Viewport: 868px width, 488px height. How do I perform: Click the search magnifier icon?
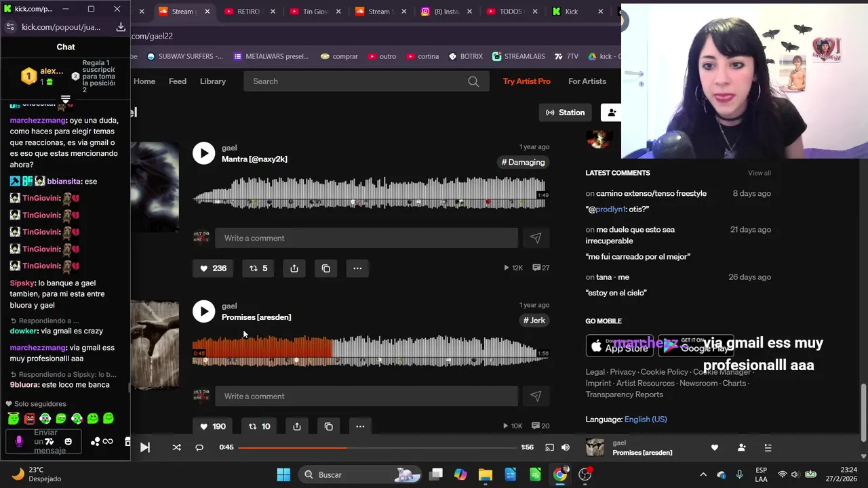pos(473,81)
